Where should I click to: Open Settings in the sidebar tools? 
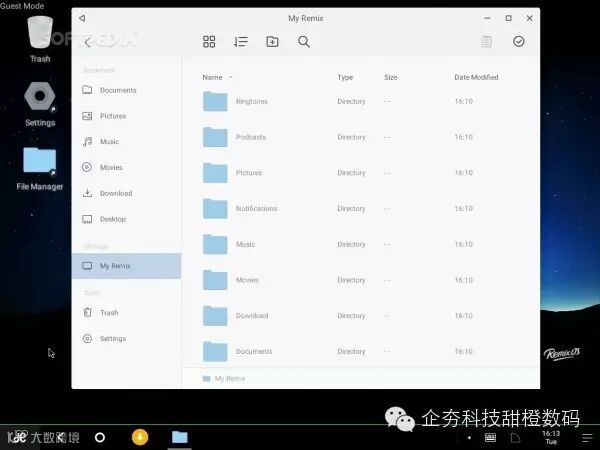(x=127, y=338)
